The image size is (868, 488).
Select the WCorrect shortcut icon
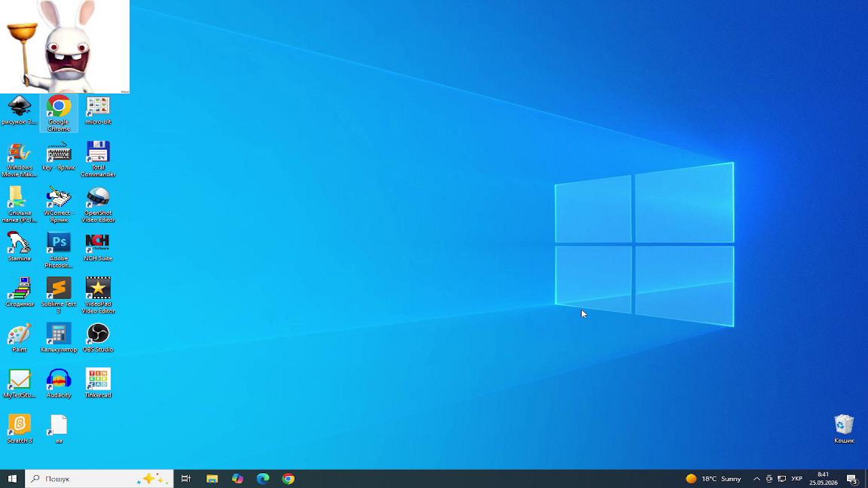coord(59,205)
